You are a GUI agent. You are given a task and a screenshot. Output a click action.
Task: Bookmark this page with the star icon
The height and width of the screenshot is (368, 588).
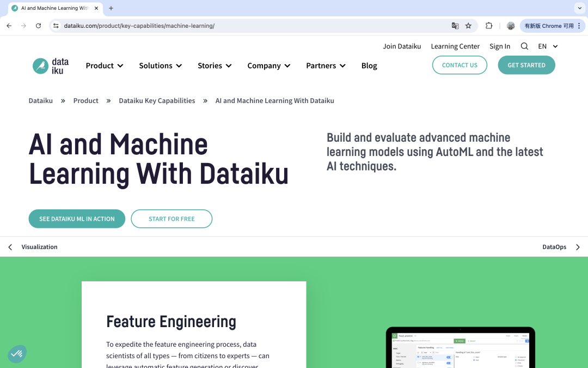click(x=468, y=26)
